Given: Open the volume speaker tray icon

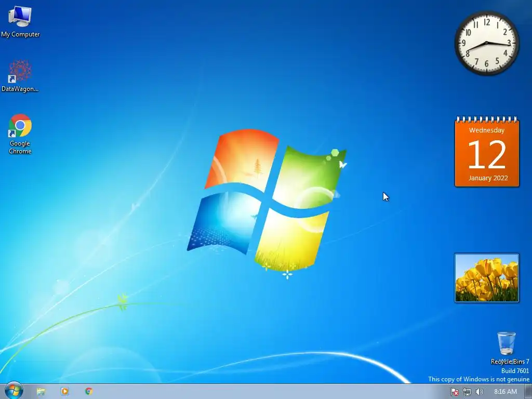Looking at the screenshot, I should pos(479,392).
